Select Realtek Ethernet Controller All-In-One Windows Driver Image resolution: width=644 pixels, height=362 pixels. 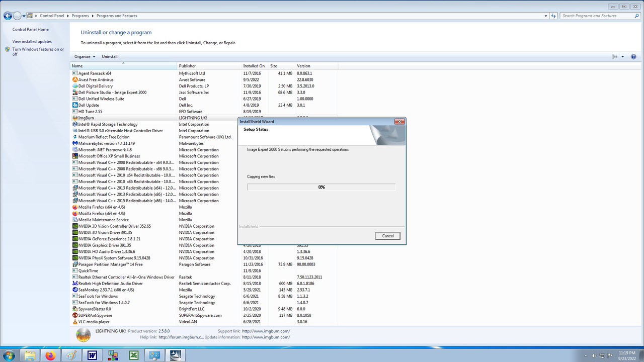204,277
